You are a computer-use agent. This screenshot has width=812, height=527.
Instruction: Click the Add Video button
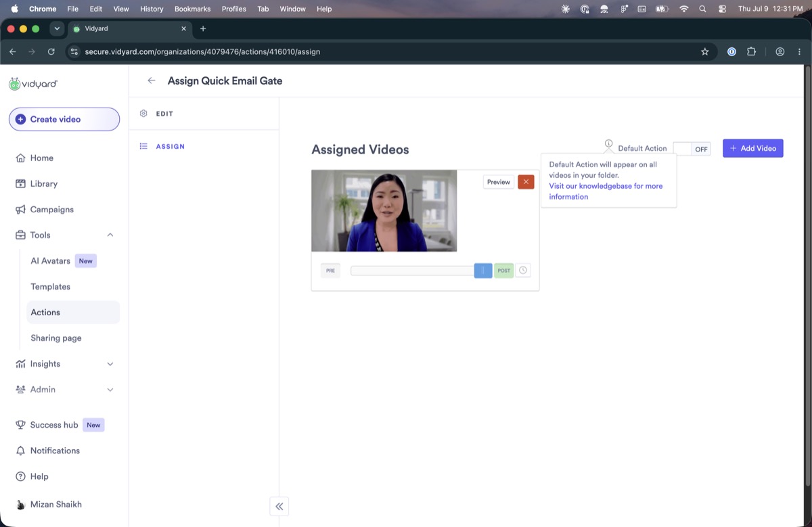[x=752, y=148]
